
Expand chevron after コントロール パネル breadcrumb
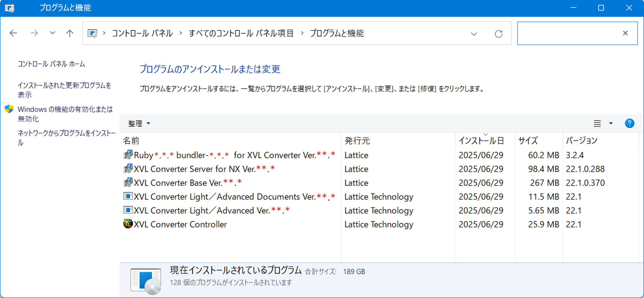pyautogui.click(x=181, y=33)
